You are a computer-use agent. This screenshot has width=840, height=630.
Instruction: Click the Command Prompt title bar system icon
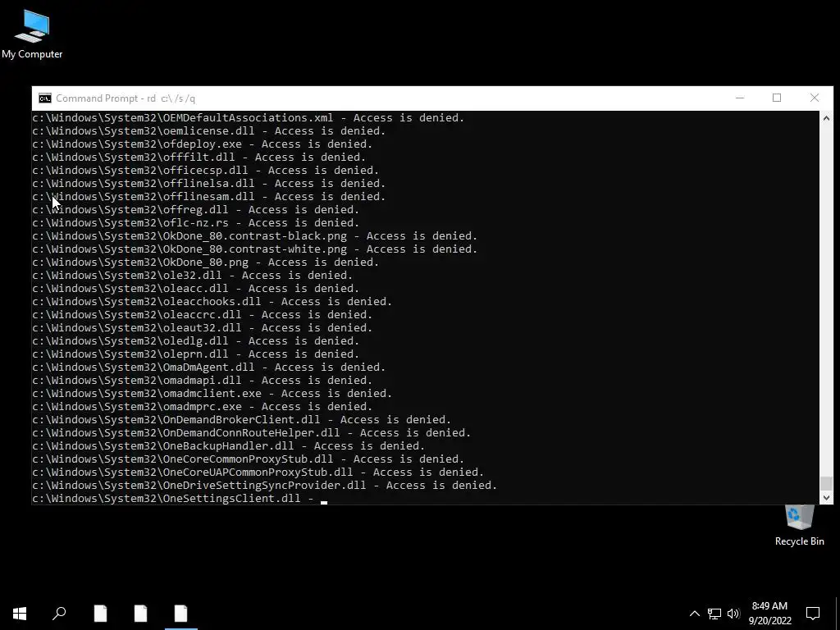[45, 98]
